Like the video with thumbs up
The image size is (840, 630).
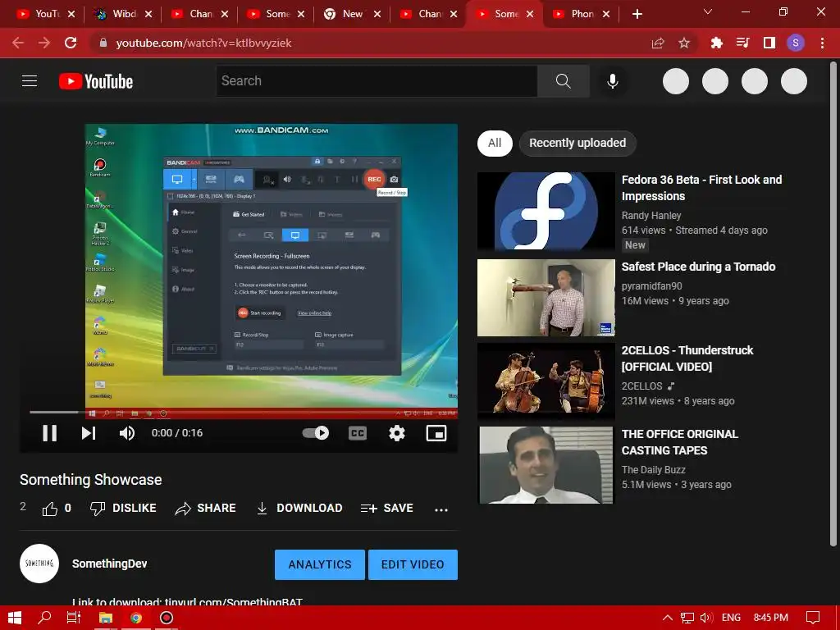point(50,509)
